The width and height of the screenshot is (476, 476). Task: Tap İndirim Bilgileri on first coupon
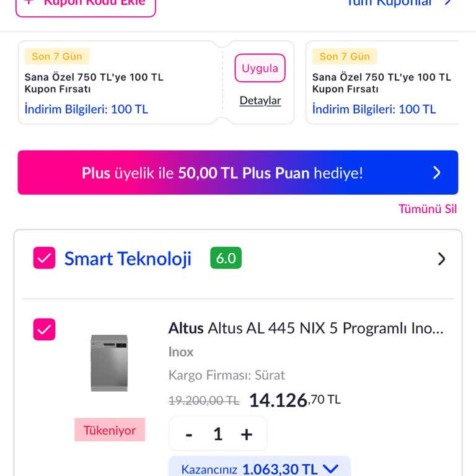point(86,110)
